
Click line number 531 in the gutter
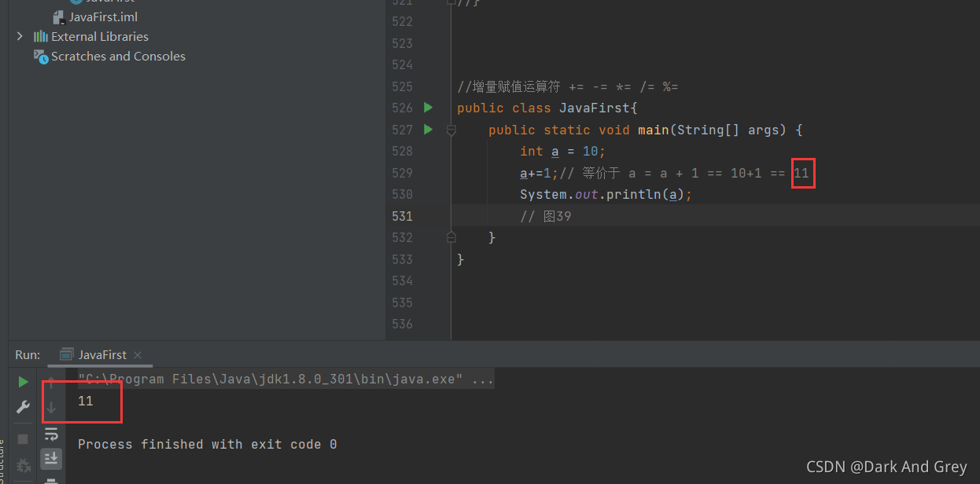coord(402,216)
